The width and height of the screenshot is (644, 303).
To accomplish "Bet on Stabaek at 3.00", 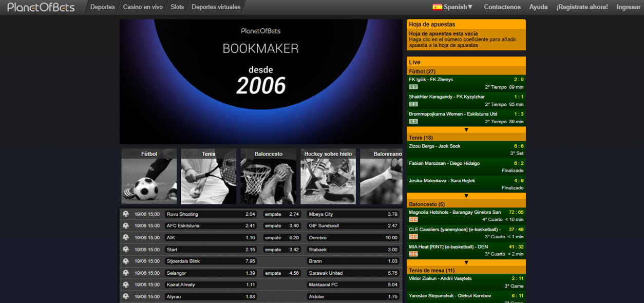I will [353, 250].
